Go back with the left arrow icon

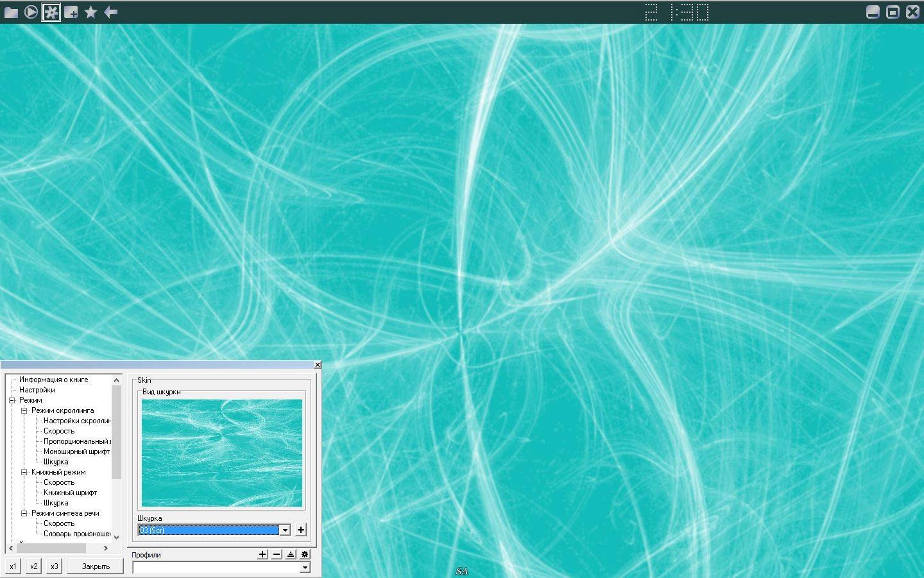[111, 12]
